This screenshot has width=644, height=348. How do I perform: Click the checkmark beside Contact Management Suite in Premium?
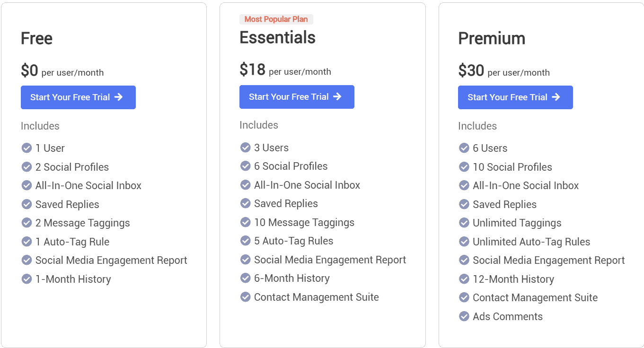[x=464, y=297]
